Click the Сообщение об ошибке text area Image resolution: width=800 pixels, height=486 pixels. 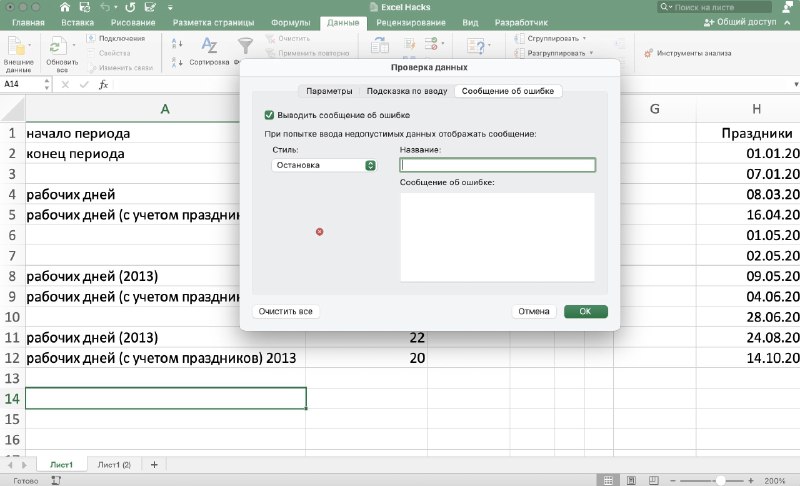point(497,237)
